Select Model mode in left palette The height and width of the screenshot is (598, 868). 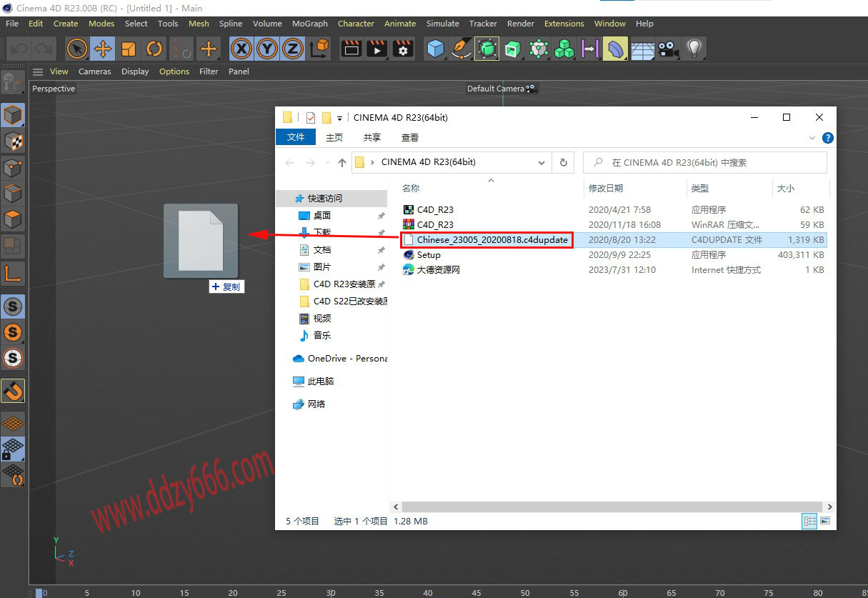coord(13,115)
